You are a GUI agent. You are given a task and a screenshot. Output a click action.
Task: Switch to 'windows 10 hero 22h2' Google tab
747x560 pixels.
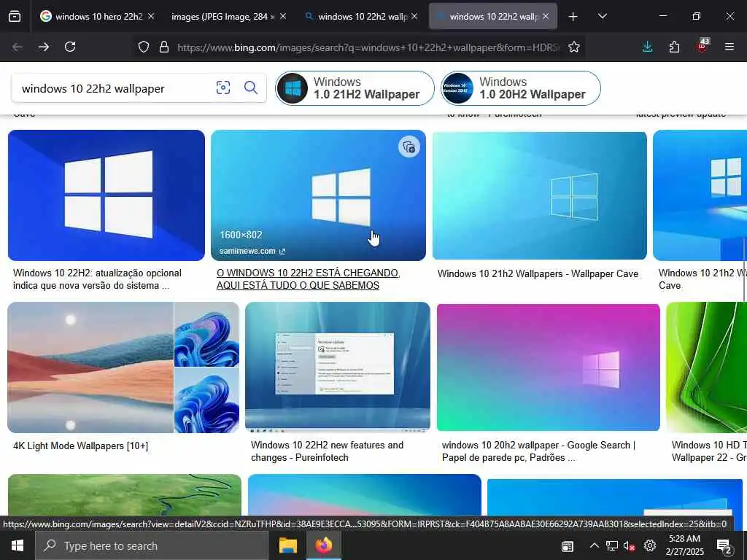(x=98, y=17)
